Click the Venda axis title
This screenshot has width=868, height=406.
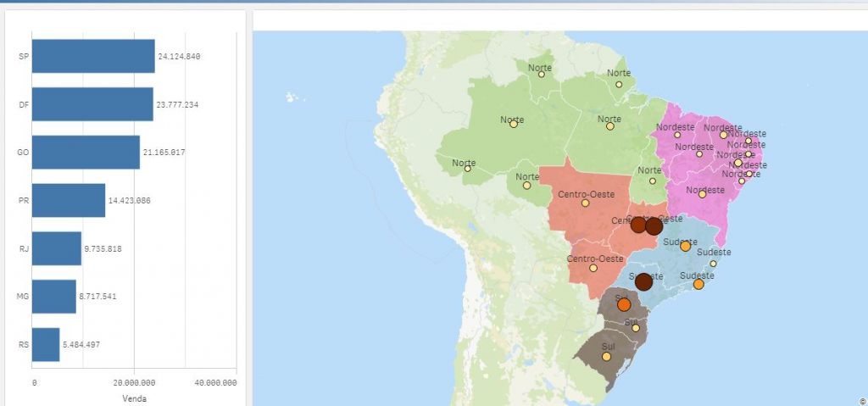click(x=135, y=399)
